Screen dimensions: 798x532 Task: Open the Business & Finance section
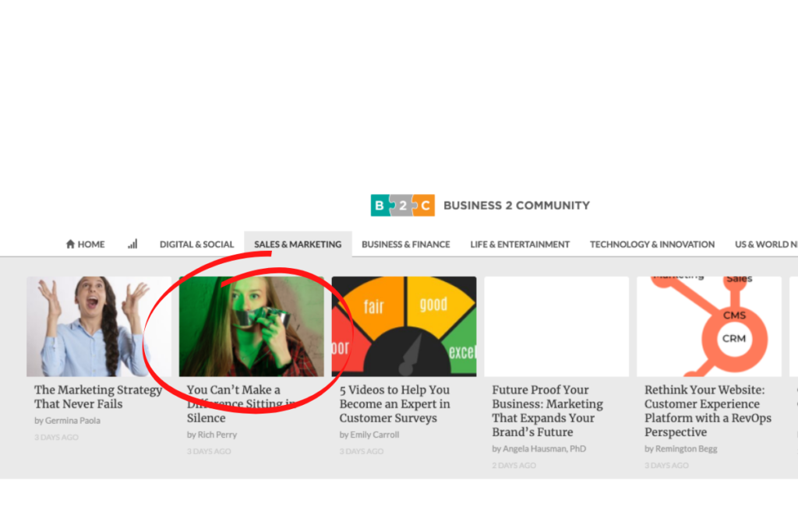pyautogui.click(x=405, y=244)
